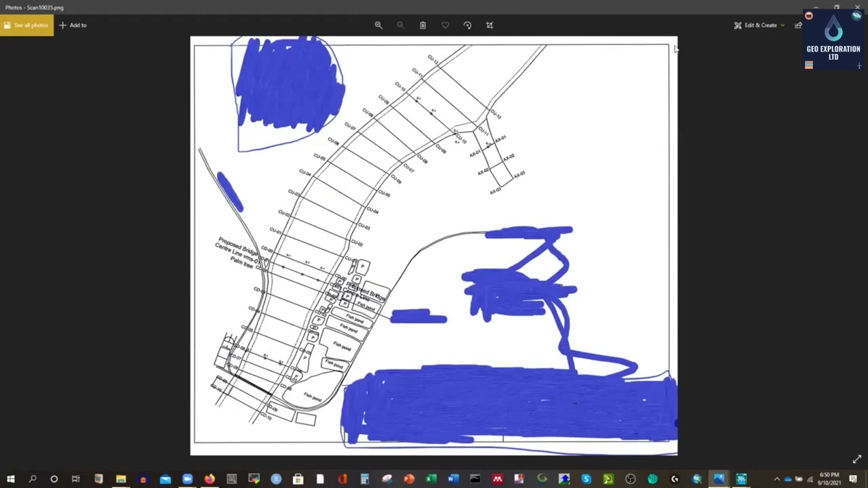
Task: Zoom in on the photo
Action: tap(378, 25)
